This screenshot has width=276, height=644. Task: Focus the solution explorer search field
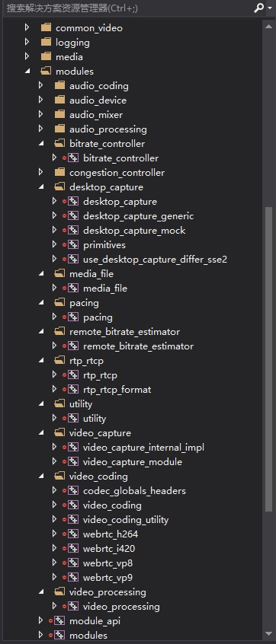pyautogui.click(x=127, y=8)
